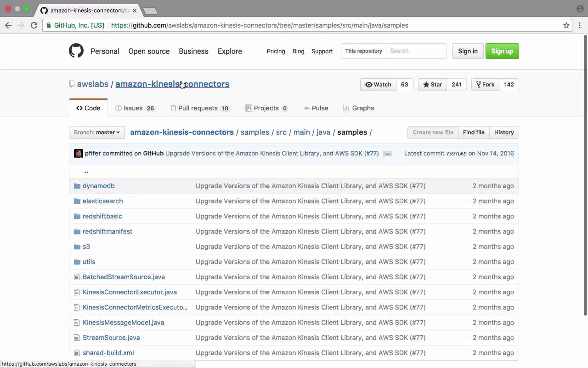Star the amazon-kinesis-connectors repository

click(432, 85)
